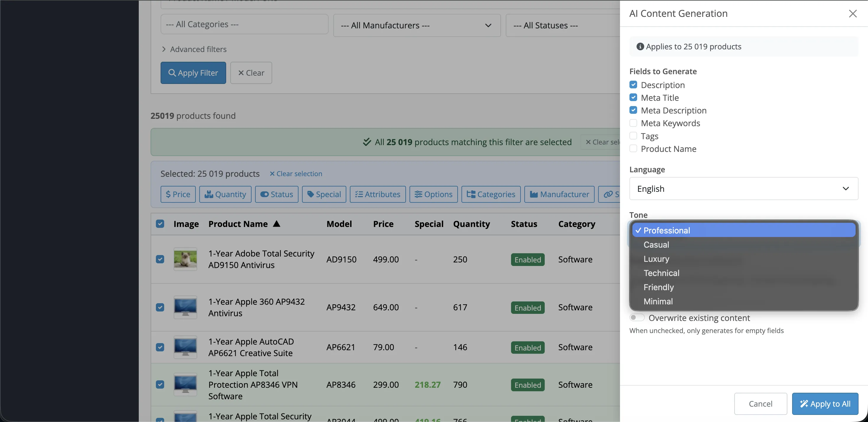Screen dimensions: 868x422
Task: Pick the Minimal tone option
Action: [x=743, y=301]
